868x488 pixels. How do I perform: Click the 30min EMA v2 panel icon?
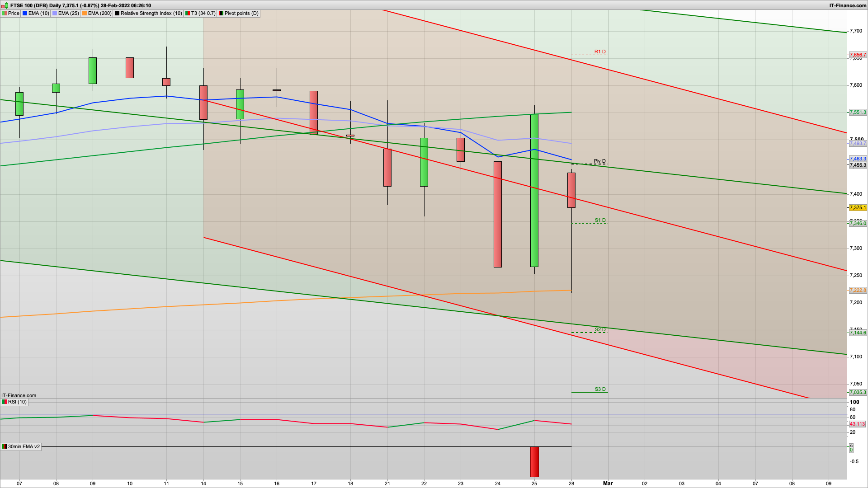click(5, 446)
